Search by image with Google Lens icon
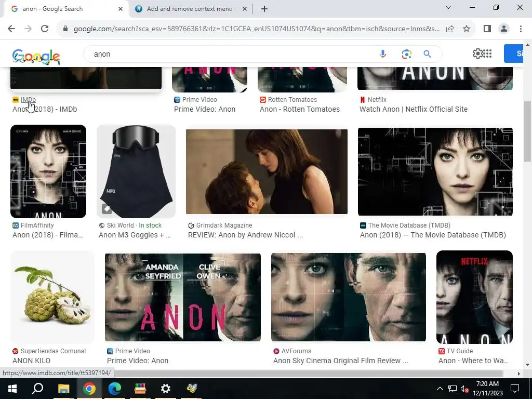Screen dimensions: 532x399 pyautogui.click(x=406, y=54)
